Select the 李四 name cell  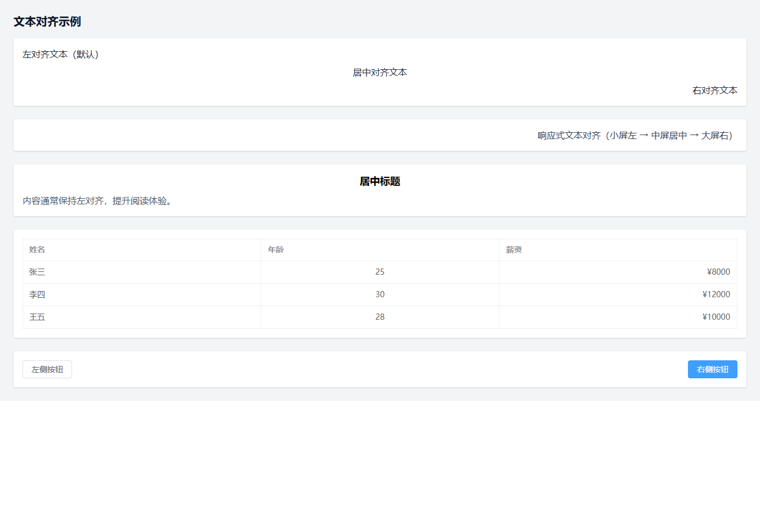37,294
